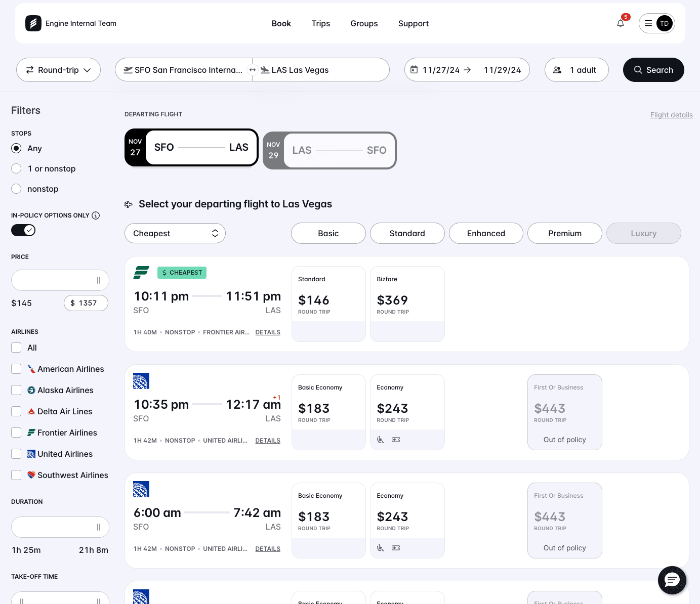Screen dimensions: 700x604
Task: Click the price slider handle
Action: pyautogui.click(x=99, y=280)
